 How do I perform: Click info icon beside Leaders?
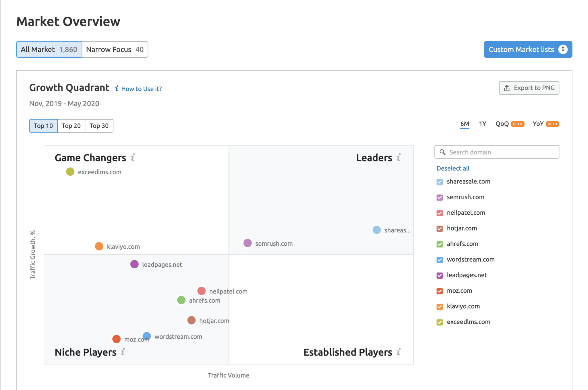tap(399, 157)
